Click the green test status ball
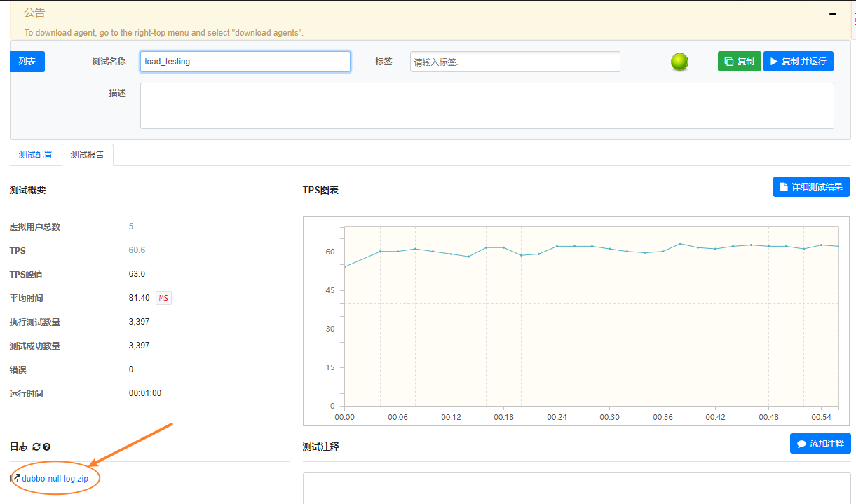This screenshot has width=856, height=504. 679,62
